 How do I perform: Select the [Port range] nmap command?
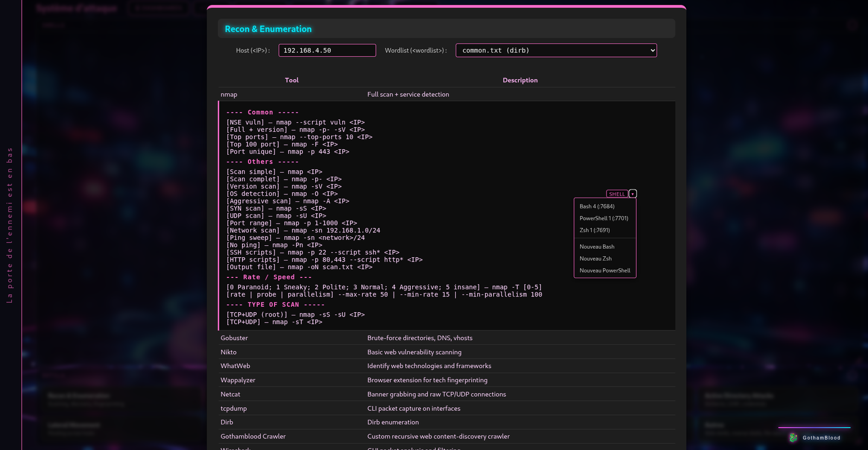(x=292, y=223)
